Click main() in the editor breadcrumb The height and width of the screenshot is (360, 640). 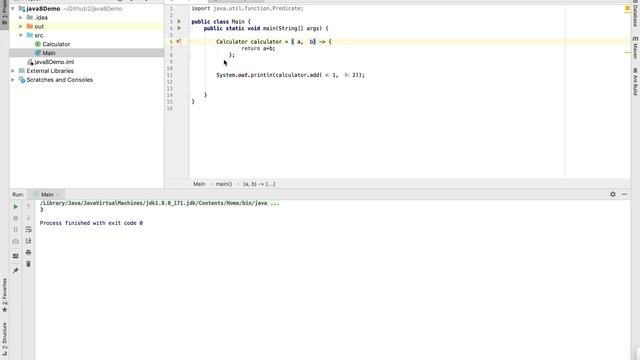(x=224, y=184)
